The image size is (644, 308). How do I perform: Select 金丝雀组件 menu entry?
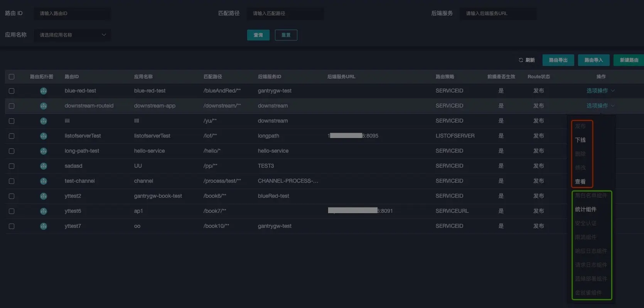(588, 293)
